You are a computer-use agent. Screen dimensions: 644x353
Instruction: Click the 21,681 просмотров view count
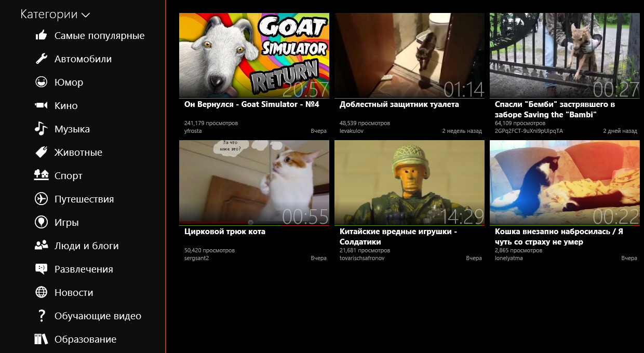click(x=365, y=251)
